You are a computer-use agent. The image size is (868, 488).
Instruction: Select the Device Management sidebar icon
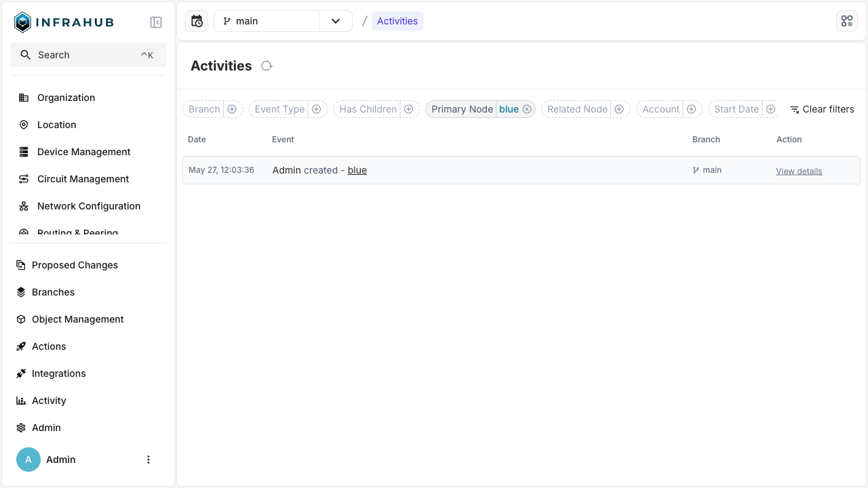point(23,152)
